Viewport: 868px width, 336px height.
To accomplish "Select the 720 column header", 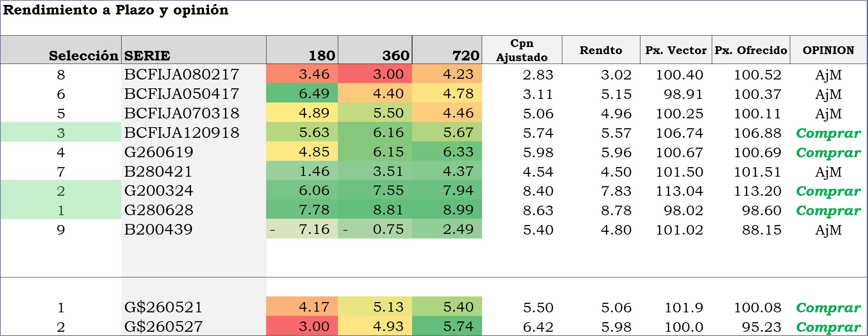I will (x=465, y=55).
